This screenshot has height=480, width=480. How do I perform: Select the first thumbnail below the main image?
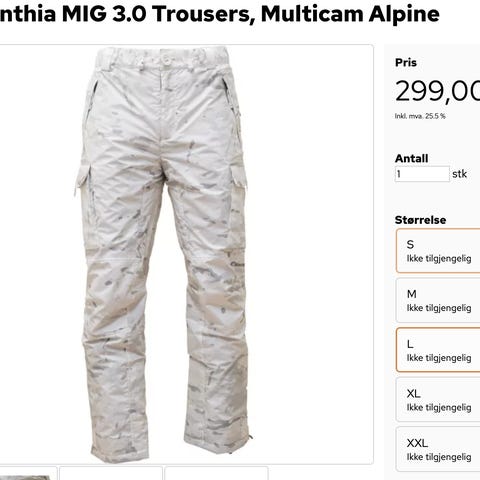tap(28, 473)
